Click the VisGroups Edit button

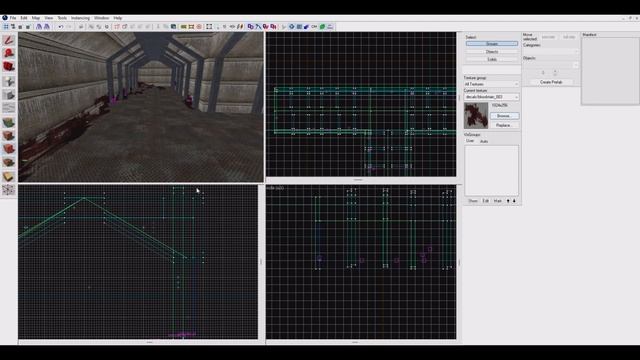(x=486, y=201)
